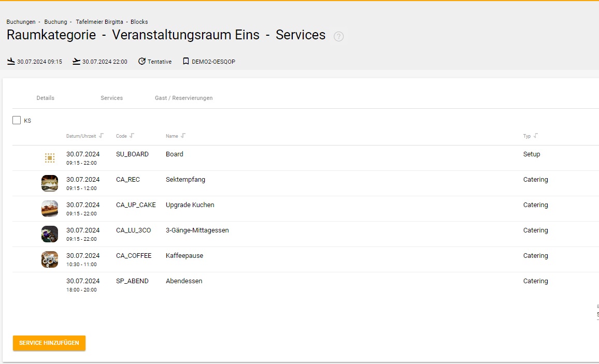The image size is (599, 364).
Task: Sort by Typ column arrow
Action: tap(536, 136)
